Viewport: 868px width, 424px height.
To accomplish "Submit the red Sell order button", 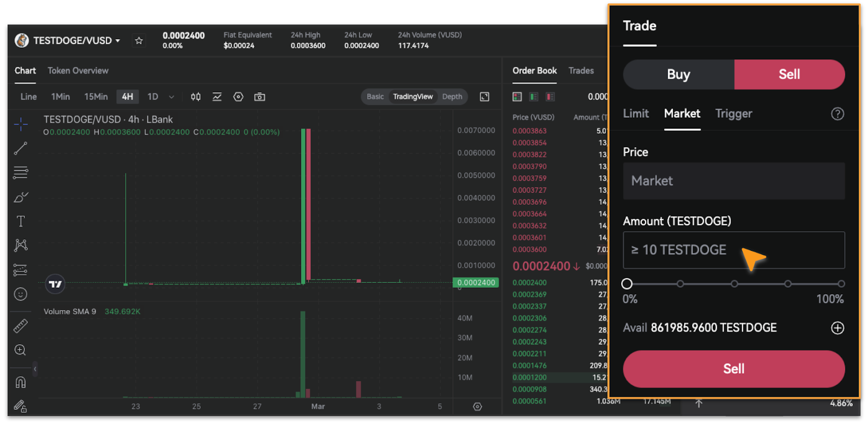I will click(x=733, y=369).
